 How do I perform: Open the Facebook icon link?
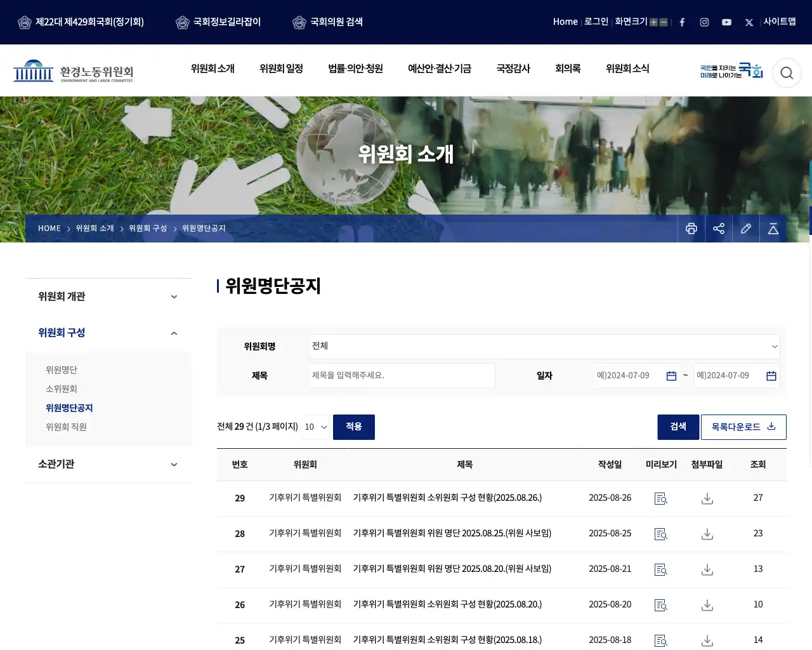click(682, 22)
